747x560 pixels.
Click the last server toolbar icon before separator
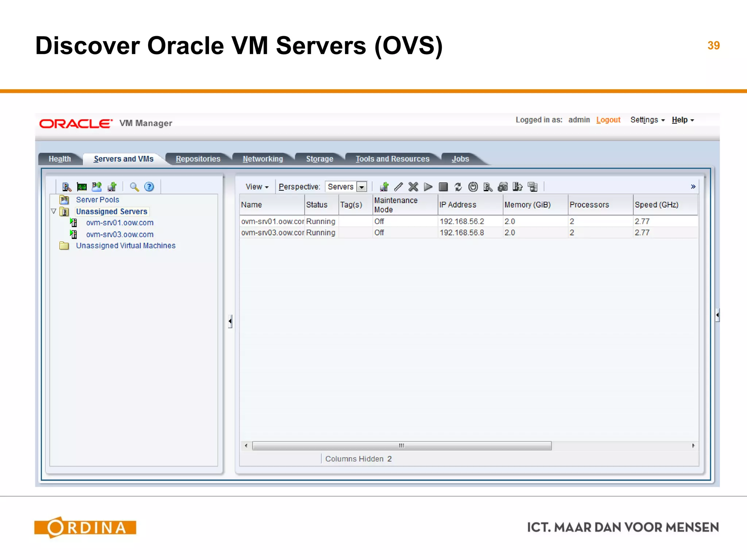533,187
